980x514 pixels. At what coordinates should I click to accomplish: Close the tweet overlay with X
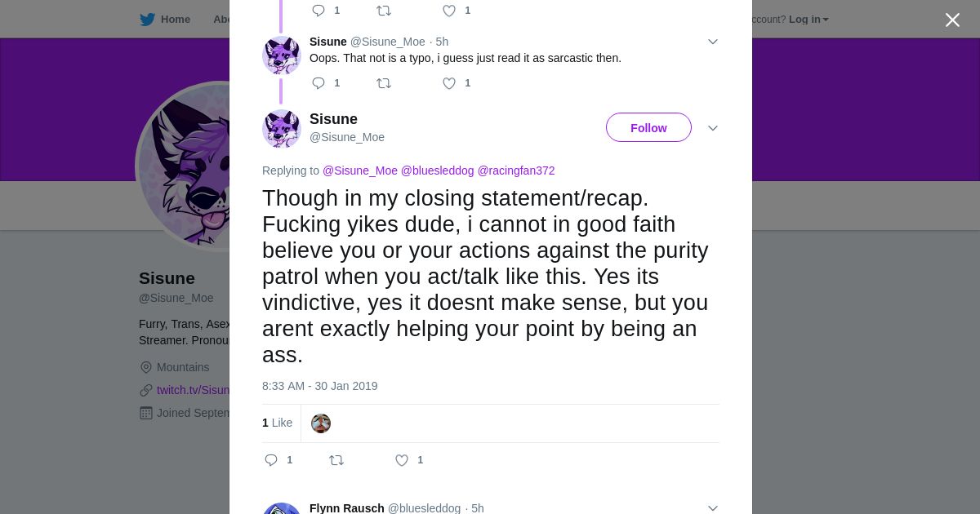click(x=952, y=20)
